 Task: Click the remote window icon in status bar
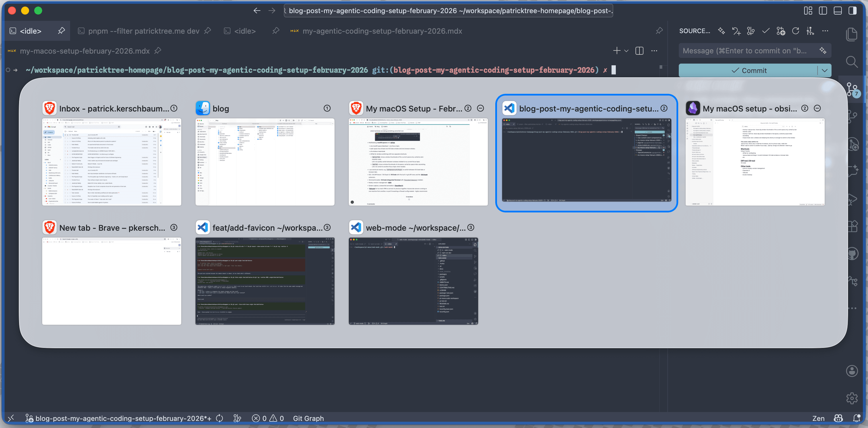(x=11, y=418)
